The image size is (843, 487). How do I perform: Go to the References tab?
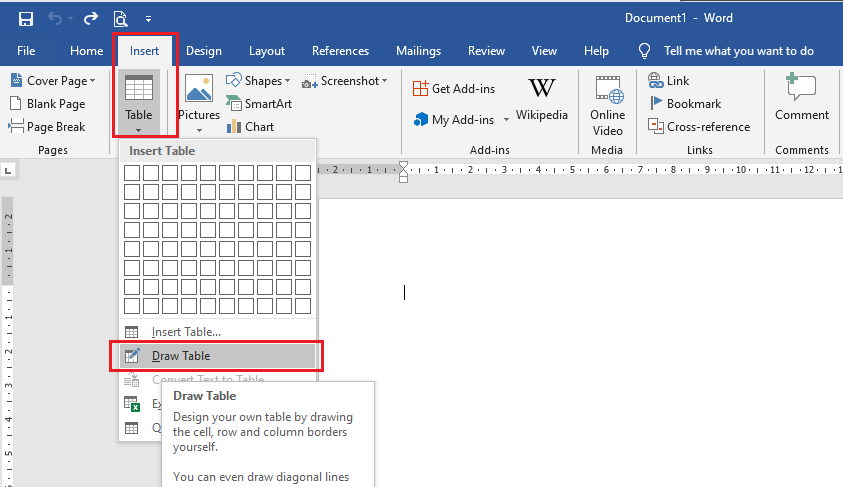[340, 51]
